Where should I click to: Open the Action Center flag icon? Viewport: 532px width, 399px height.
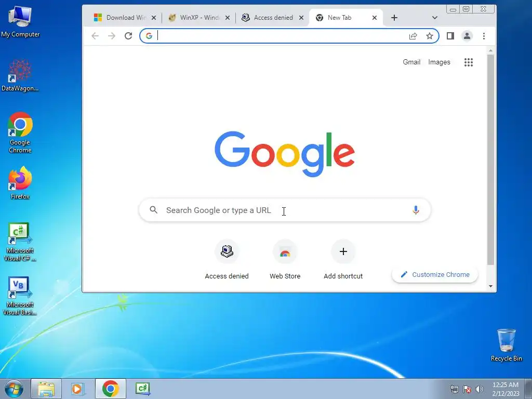point(467,389)
